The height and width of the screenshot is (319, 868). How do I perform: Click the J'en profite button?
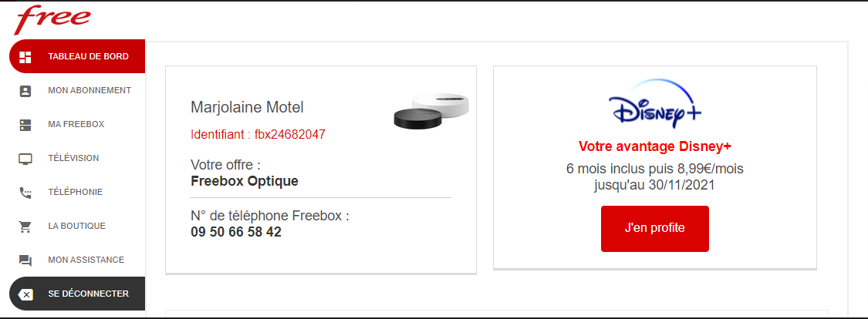click(654, 228)
